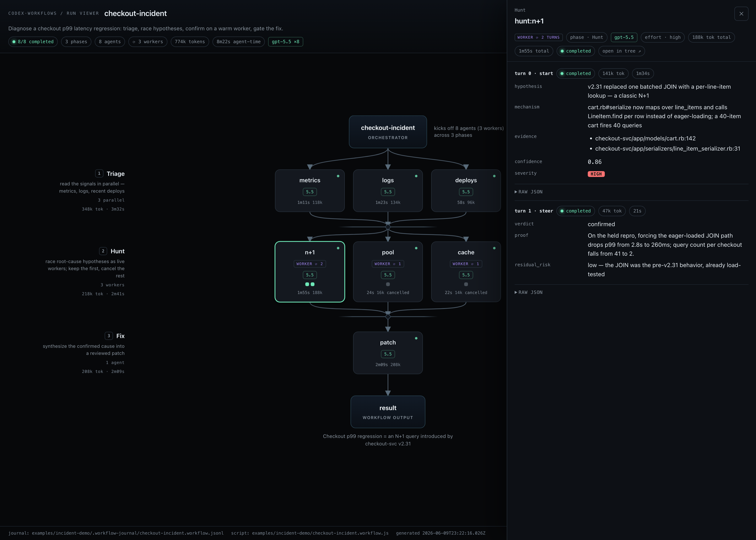This screenshot has height=540, width=756.
Task: Click the 8/8 completed status badge
Action: (33, 42)
